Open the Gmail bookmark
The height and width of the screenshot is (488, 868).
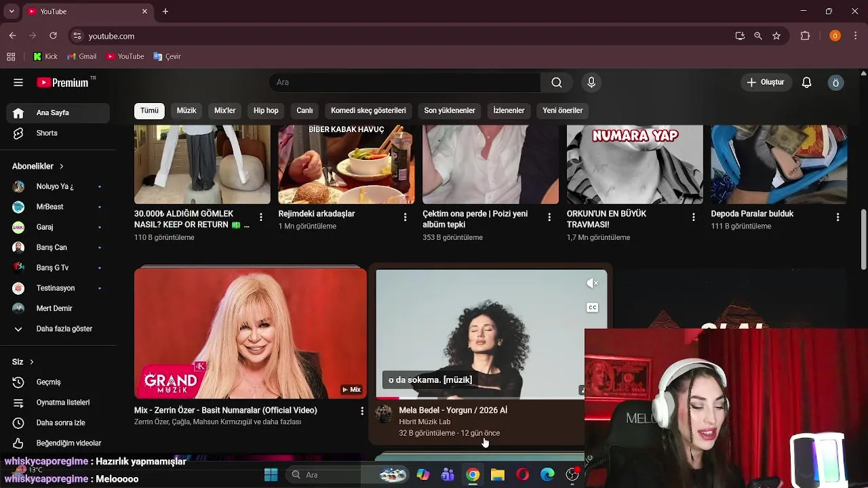tap(82, 56)
